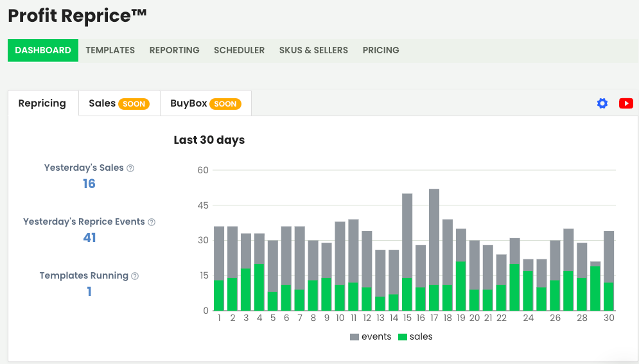The image size is (639, 364).
Task: Click help icon beside Yesterday's Sales
Action: [x=130, y=168]
